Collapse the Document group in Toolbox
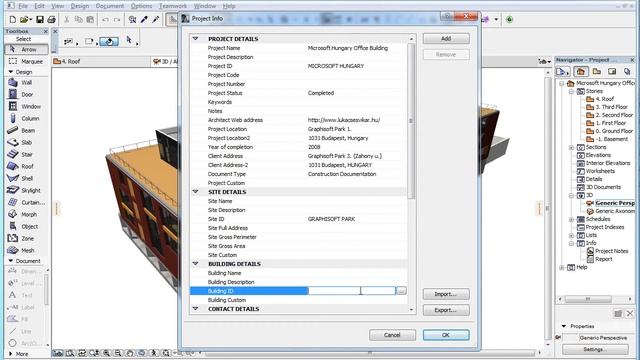 11,261
